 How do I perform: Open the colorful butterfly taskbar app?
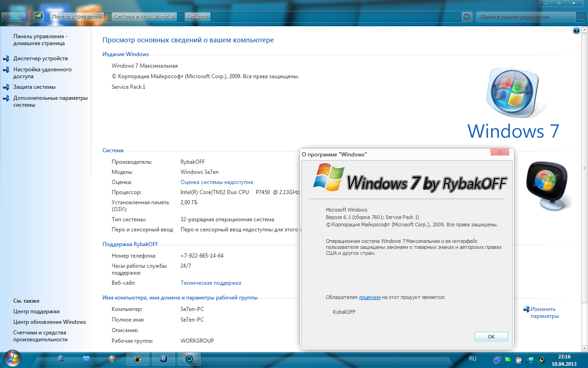(x=137, y=359)
